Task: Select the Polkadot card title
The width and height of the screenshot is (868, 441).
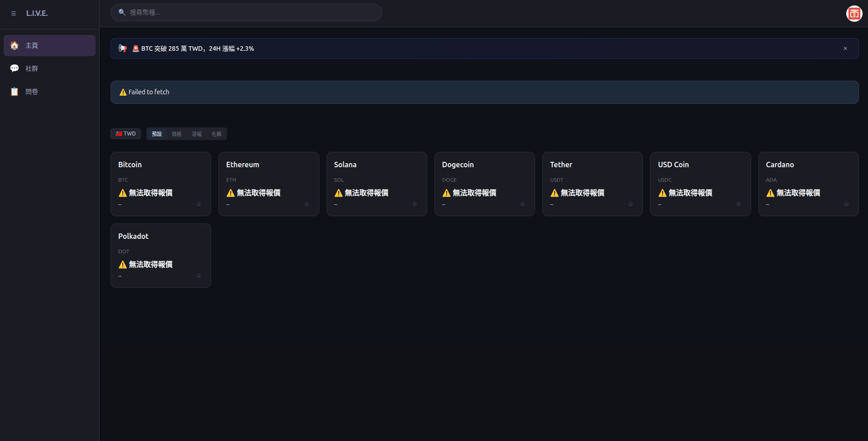Action: (133, 236)
